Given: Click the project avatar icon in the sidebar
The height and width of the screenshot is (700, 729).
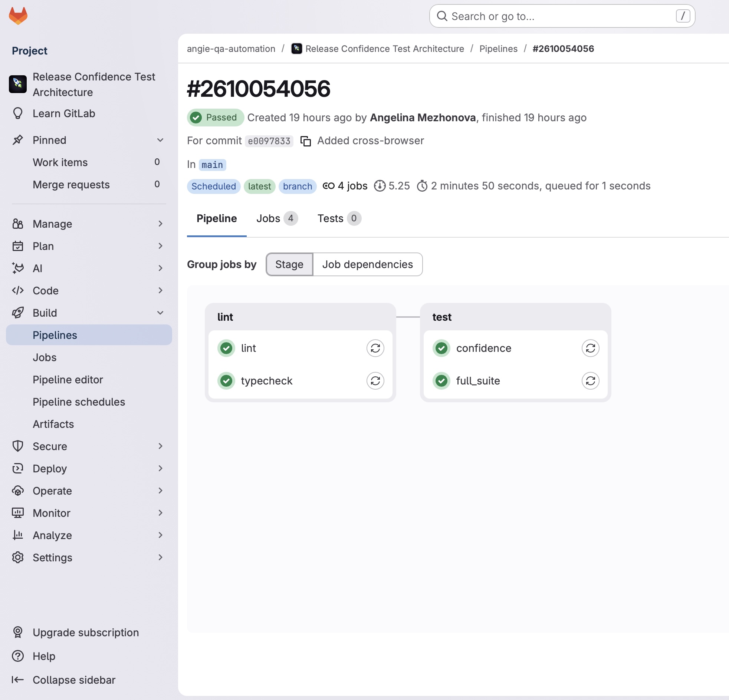Looking at the screenshot, I should [18, 84].
